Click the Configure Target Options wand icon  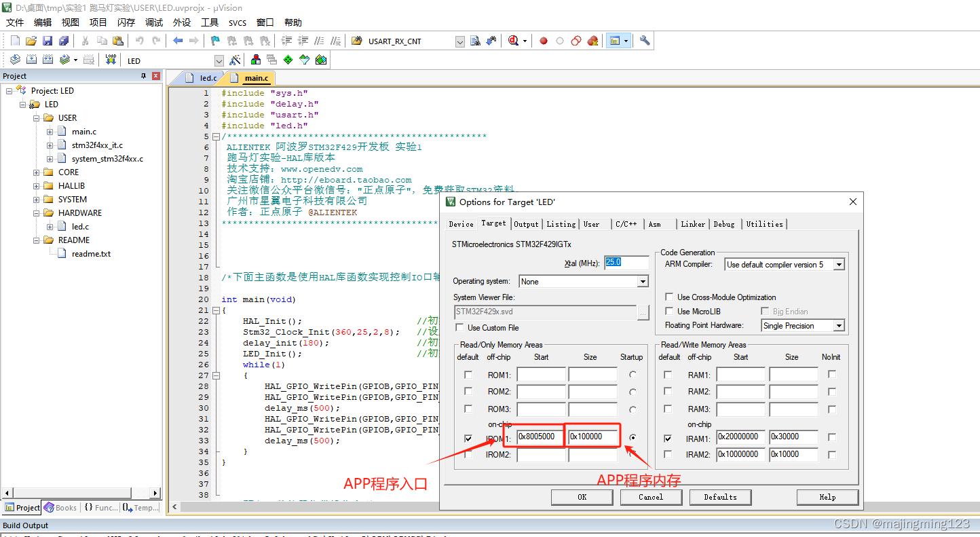[236, 59]
